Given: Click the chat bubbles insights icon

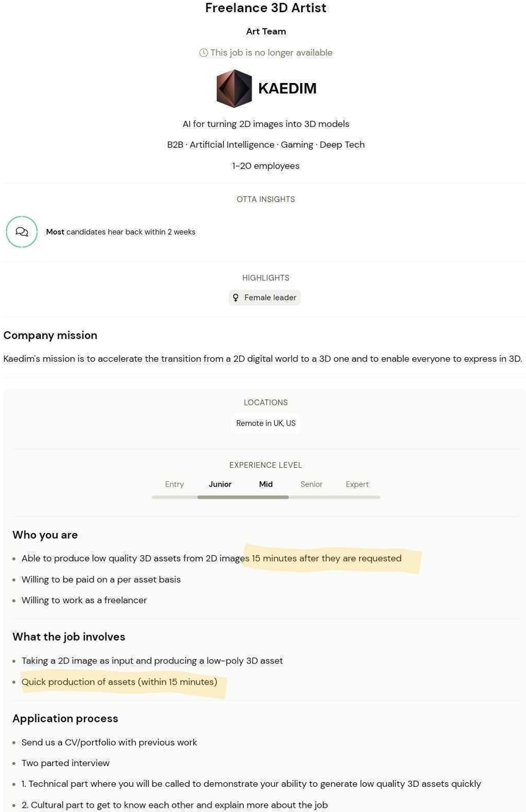Looking at the screenshot, I should pyautogui.click(x=21, y=231).
